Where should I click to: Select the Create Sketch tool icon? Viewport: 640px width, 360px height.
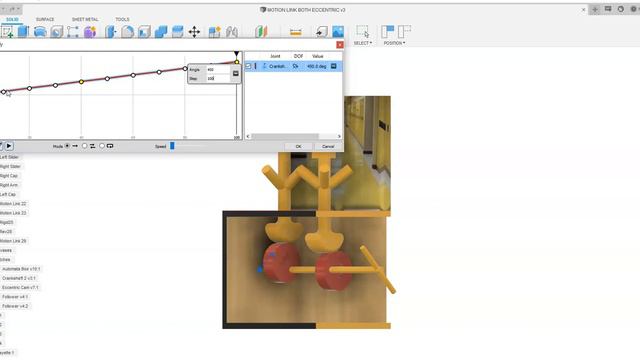[x=7, y=32]
